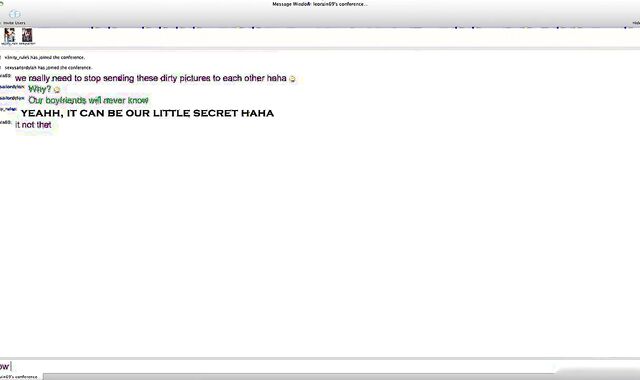This screenshot has width=640, height=380.
Task: Click the sender name beside the 'Why?' message
Action: click(12, 87)
